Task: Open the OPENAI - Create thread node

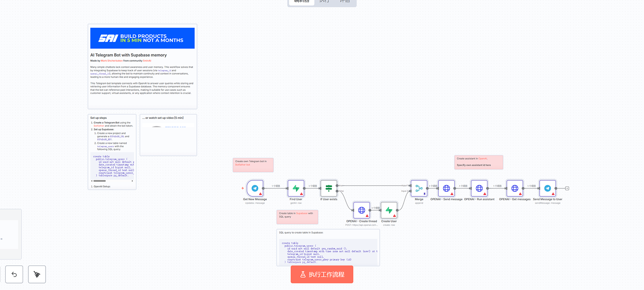Action: (361, 210)
